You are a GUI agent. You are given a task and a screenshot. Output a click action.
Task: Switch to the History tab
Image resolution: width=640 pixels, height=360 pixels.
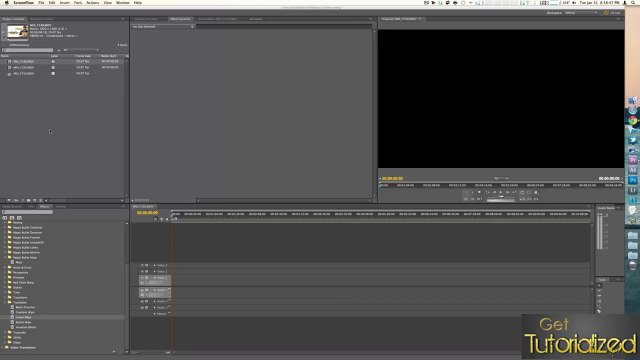tap(60, 207)
